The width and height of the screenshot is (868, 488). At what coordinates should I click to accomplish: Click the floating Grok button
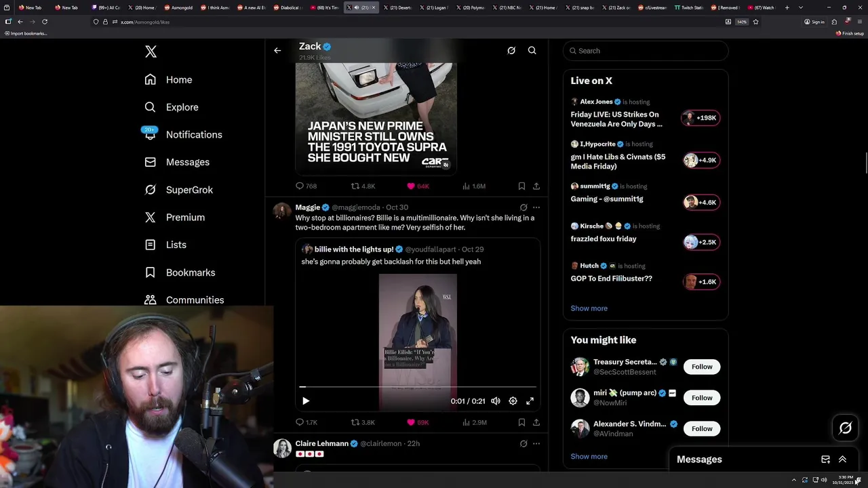(845, 428)
